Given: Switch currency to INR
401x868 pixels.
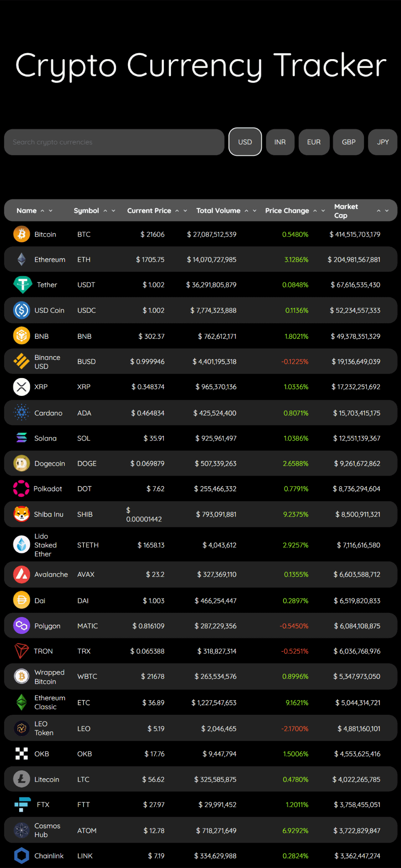Looking at the screenshot, I should [280, 142].
